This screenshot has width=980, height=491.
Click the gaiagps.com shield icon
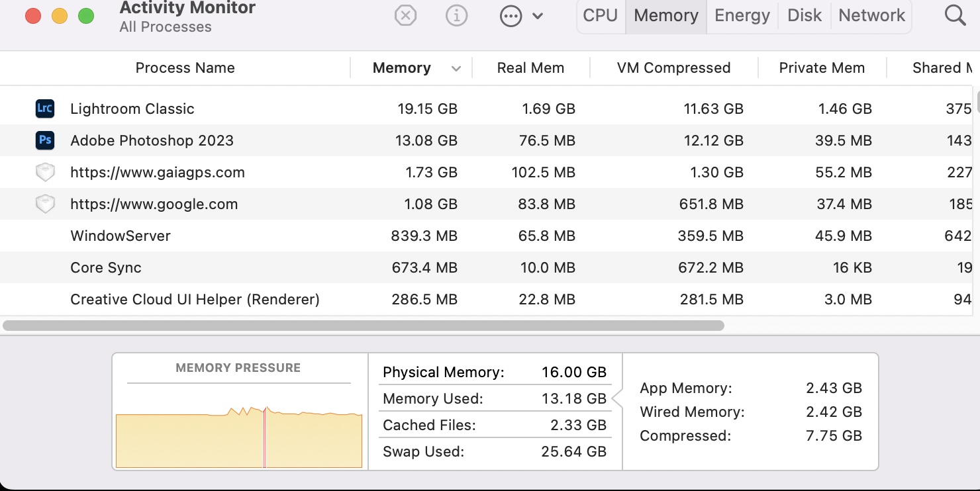click(x=44, y=173)
